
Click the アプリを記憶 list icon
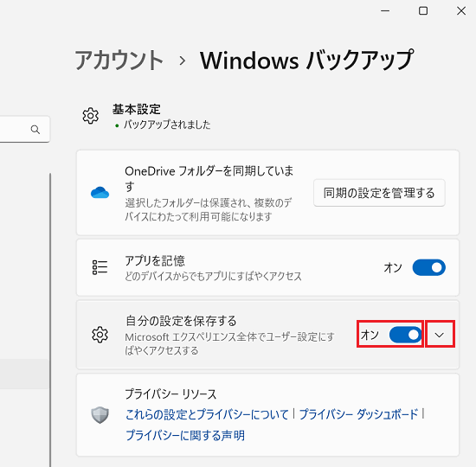(x=100, y=267)
